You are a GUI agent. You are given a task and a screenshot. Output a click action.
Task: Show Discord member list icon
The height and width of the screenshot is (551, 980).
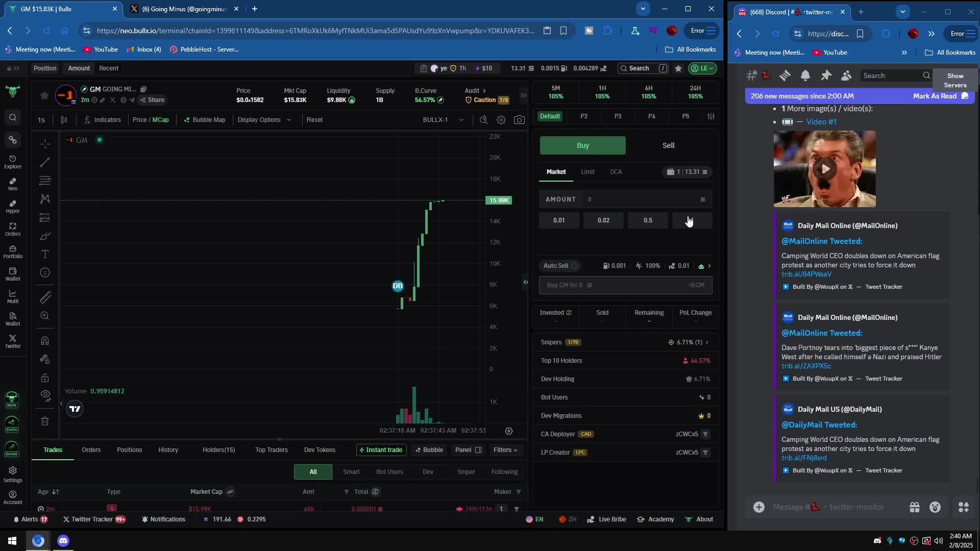(846, 76)
